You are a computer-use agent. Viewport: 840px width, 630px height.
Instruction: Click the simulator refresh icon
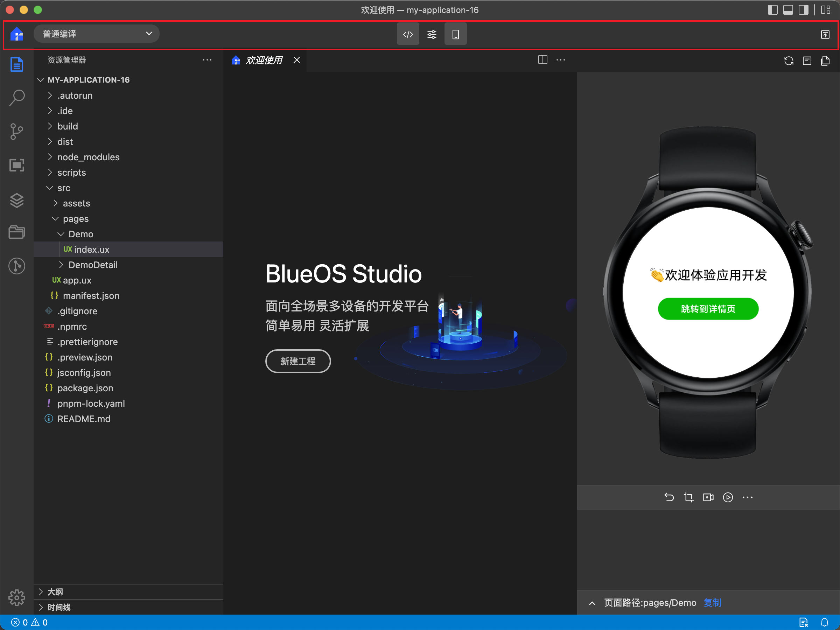click(x=789, y=61)
